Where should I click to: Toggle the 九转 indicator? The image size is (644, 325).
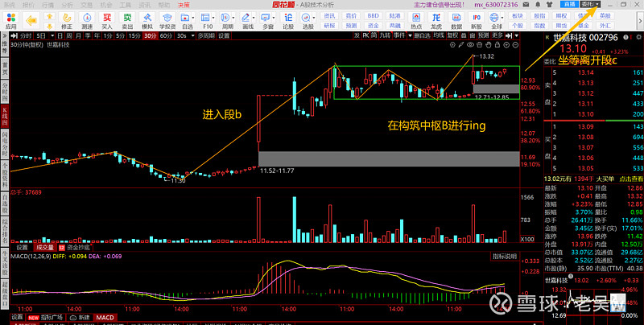tap(385, 35)
